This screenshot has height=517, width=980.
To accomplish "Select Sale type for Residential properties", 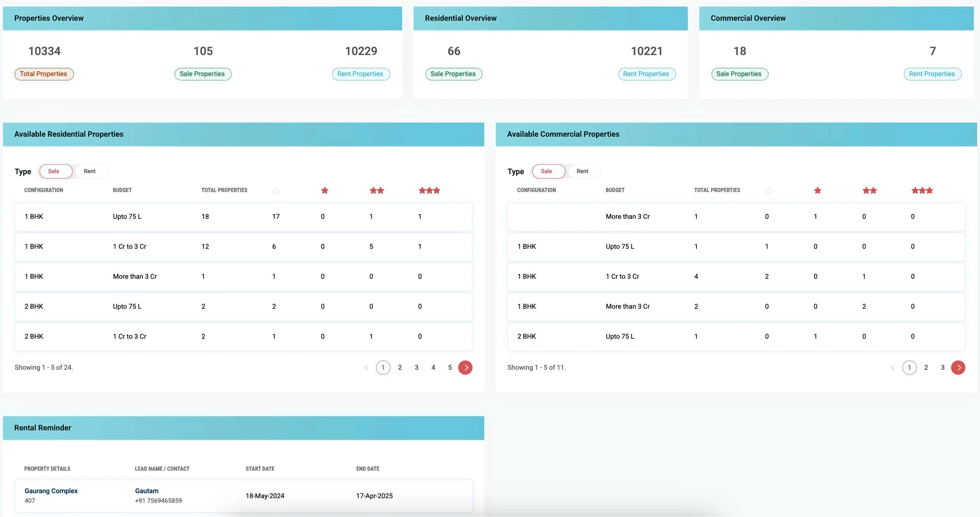I will (56, 171).
